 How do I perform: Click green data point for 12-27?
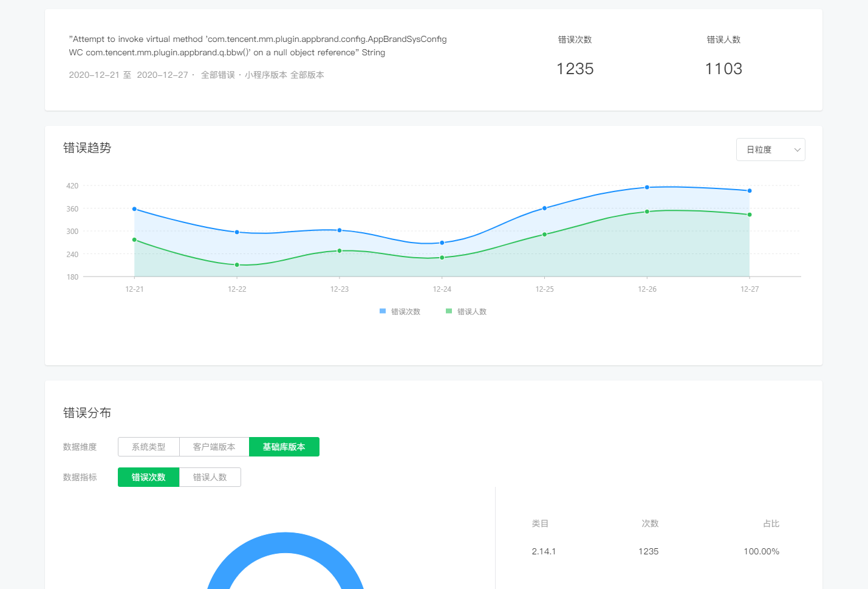[x=750, y=215]
